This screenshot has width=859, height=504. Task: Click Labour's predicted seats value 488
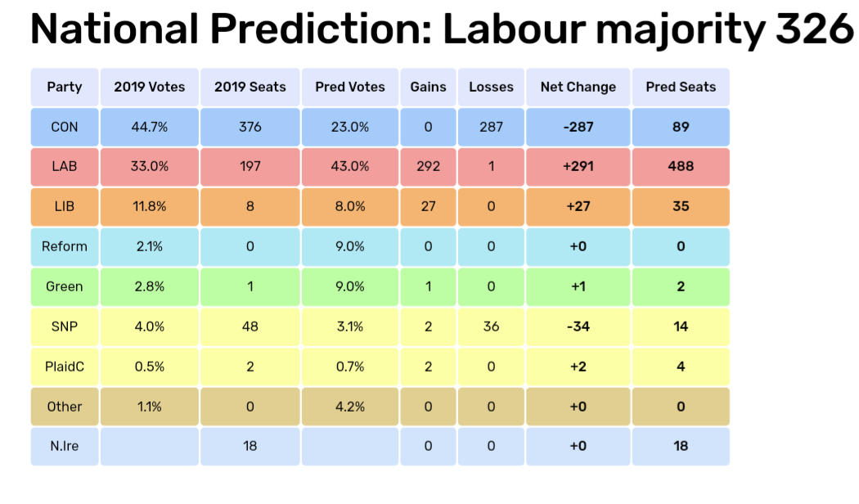coord(681,166)
